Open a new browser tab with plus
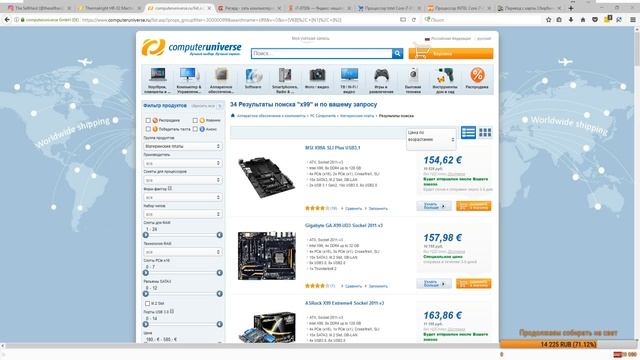 click(x=571, y=8)
